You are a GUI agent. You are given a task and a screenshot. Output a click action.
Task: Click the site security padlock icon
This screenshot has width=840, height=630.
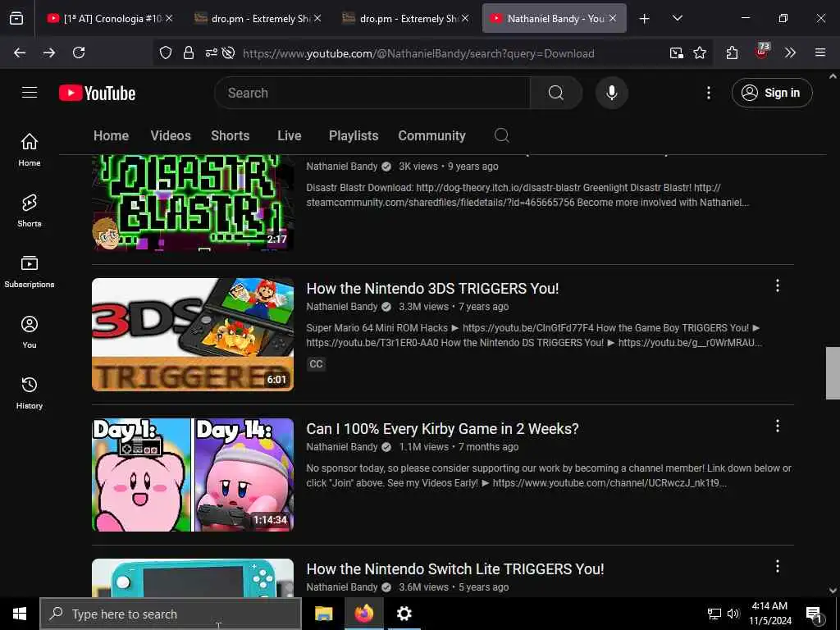tap(189, 52)
